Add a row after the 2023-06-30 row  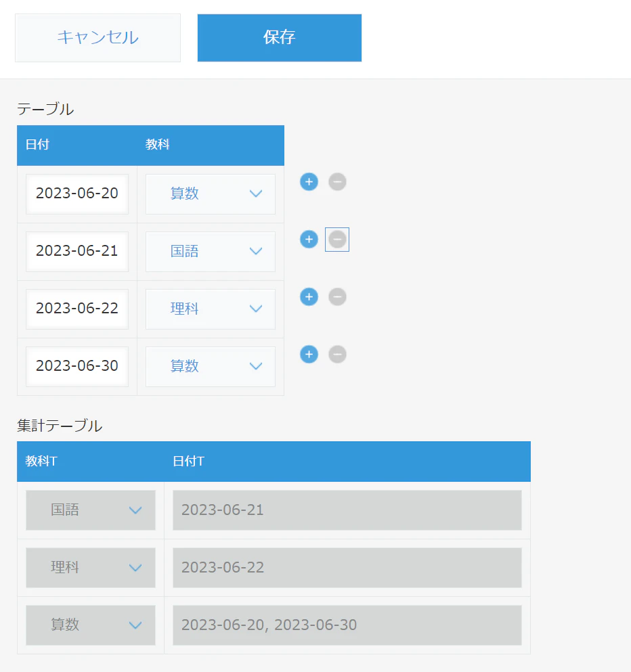pos(309,354)
